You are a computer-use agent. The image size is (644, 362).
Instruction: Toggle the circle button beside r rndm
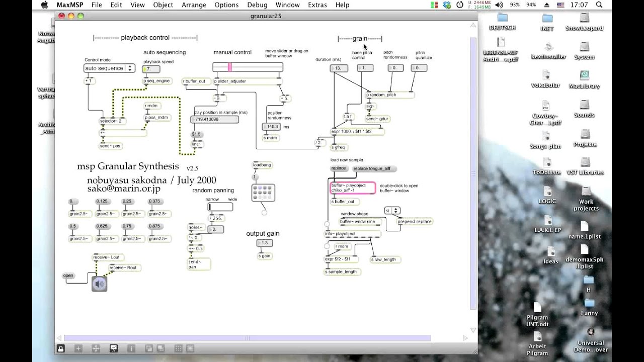(x=327, y=247)
